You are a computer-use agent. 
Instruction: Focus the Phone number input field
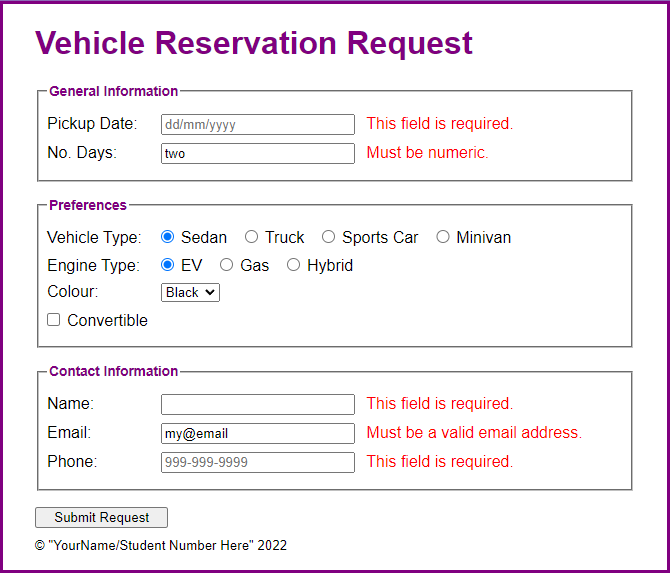click(x=258, y=462)
